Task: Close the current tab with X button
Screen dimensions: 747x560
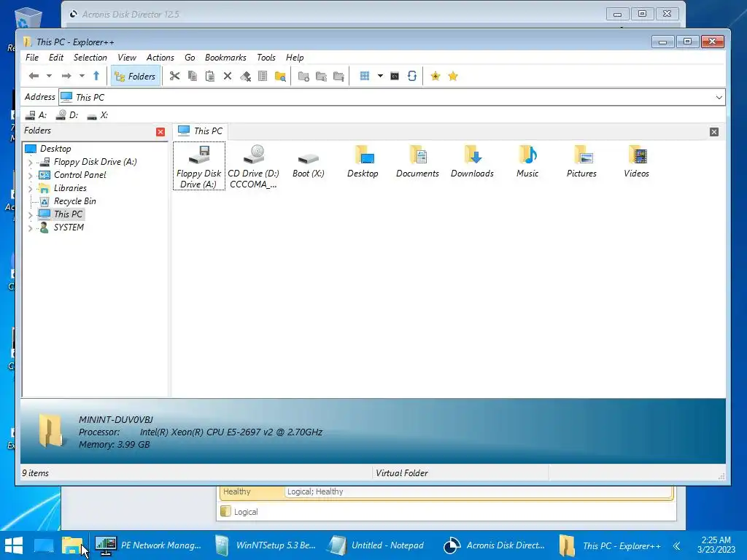Action: tap(714, 132)
